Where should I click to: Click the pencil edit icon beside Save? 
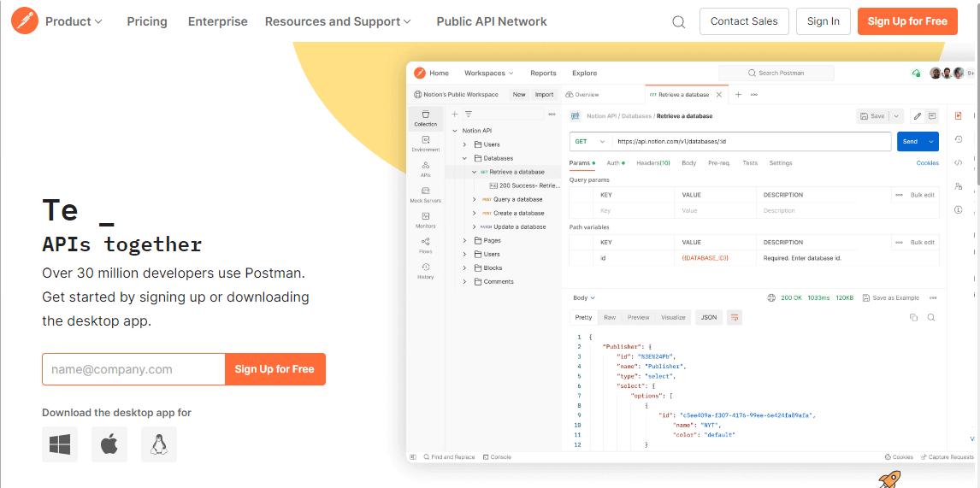pos(917,116)
